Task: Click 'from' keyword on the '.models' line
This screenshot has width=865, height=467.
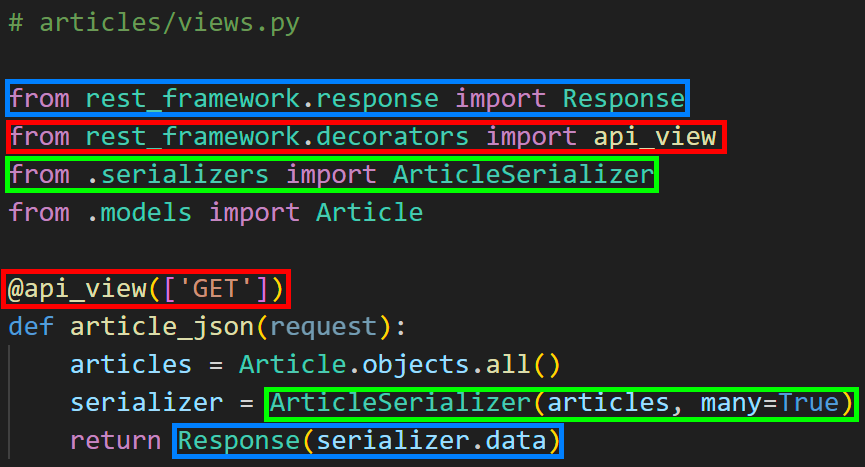Action: (39, 213)
